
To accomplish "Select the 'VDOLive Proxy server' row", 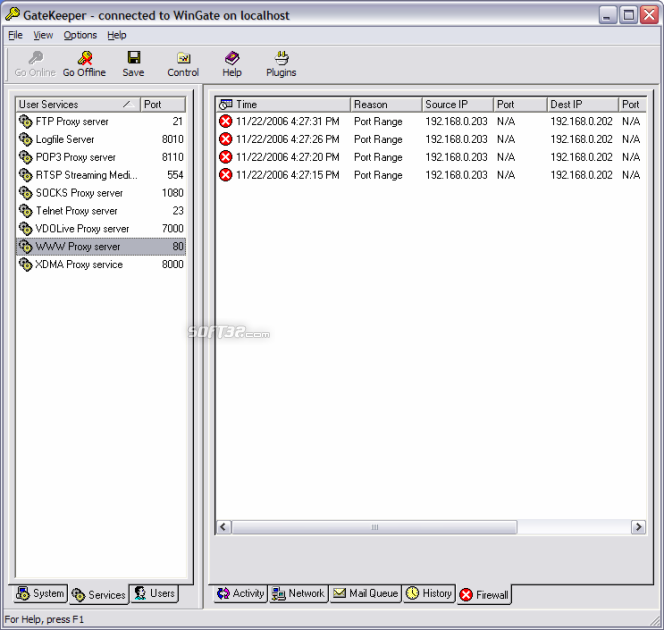I will 101,229.
